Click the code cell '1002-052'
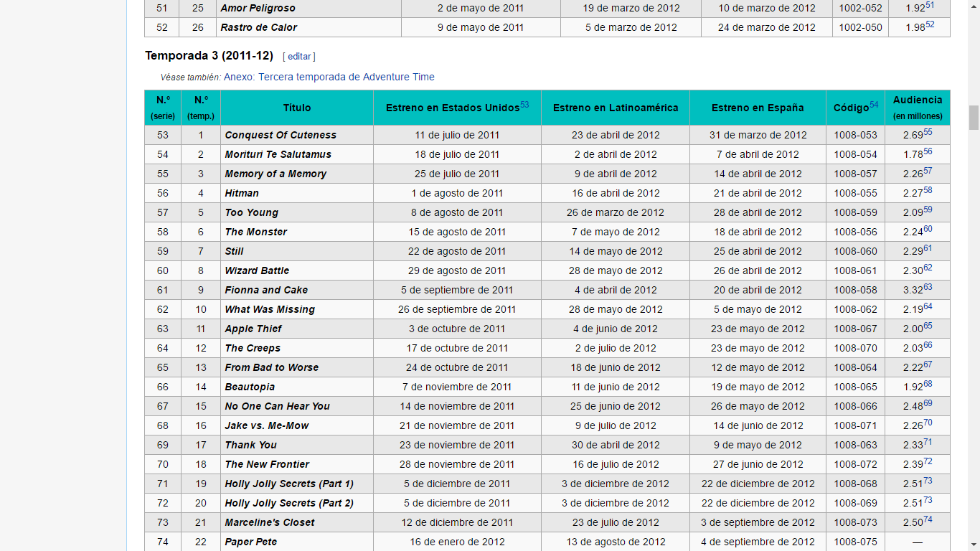The image size is (980, 551). coord(860,8)
